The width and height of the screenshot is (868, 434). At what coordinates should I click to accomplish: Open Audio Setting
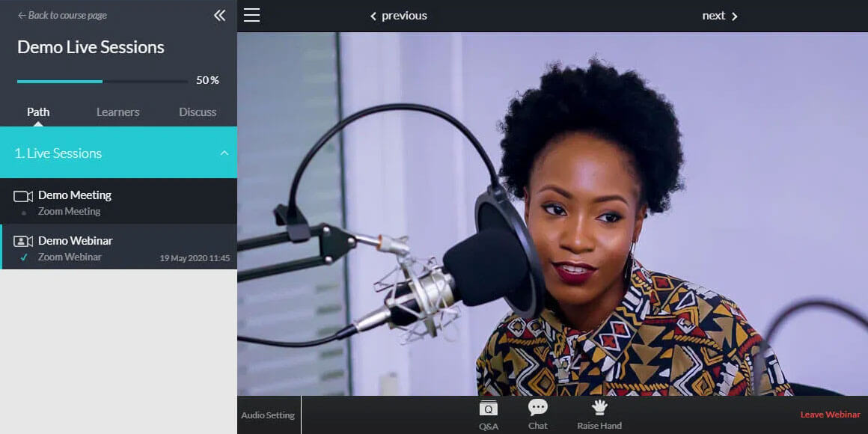click(268, 415)
